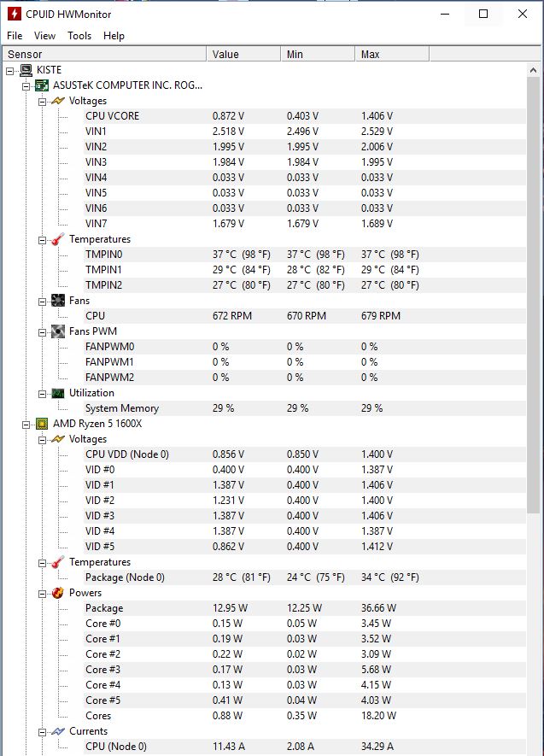
Task: Click the Max column header
Action: [392, 54]
